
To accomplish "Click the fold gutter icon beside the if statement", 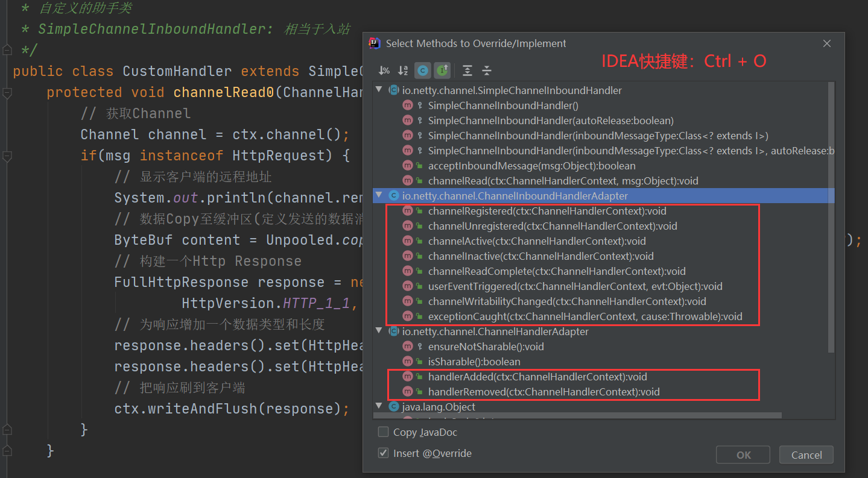I will (x=7, y=156).
